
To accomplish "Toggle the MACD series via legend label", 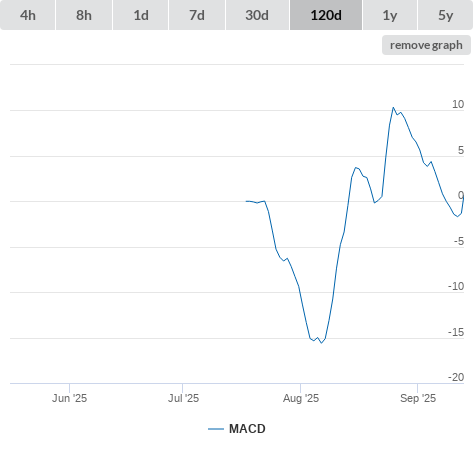I will (247, 429).
